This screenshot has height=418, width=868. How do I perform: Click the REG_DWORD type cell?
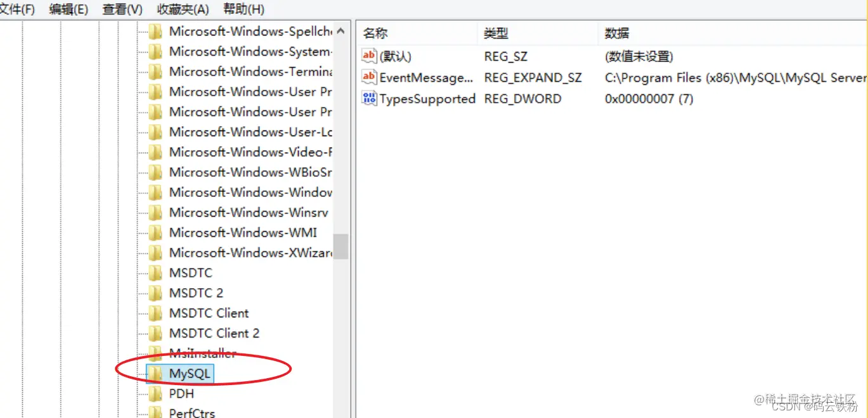pyautogui.click(x=522, y=99)
